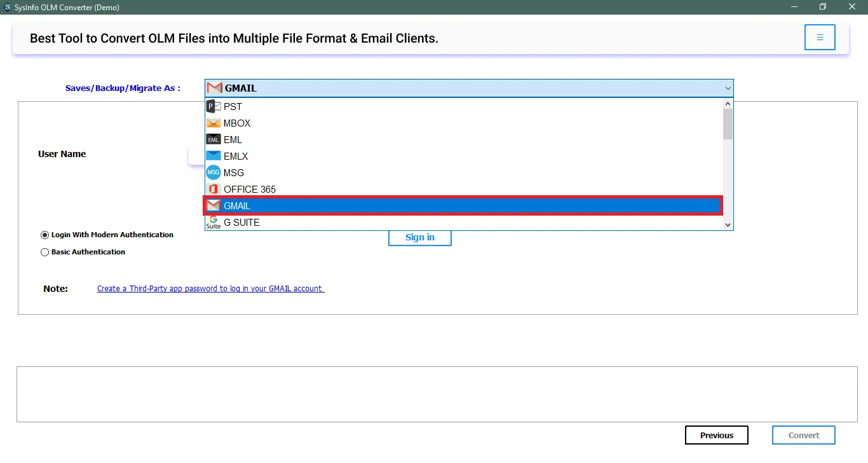Click the Sign in button
The width and height of the screenshot is (868, 463).
click(420, 237)
